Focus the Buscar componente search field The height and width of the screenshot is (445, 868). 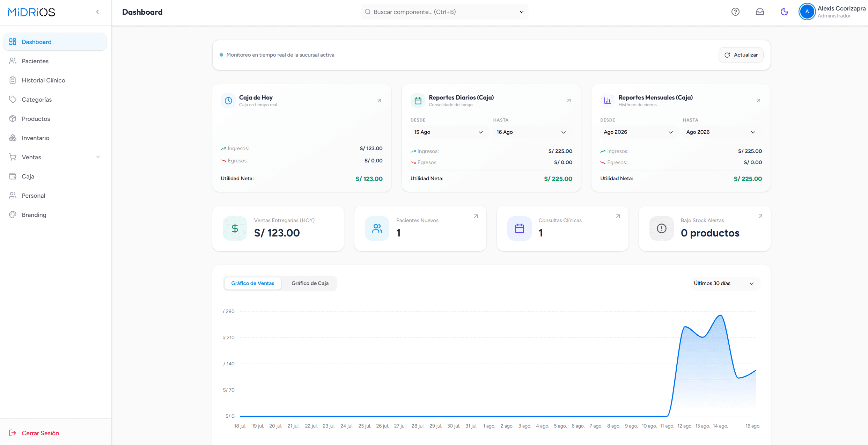444,12
